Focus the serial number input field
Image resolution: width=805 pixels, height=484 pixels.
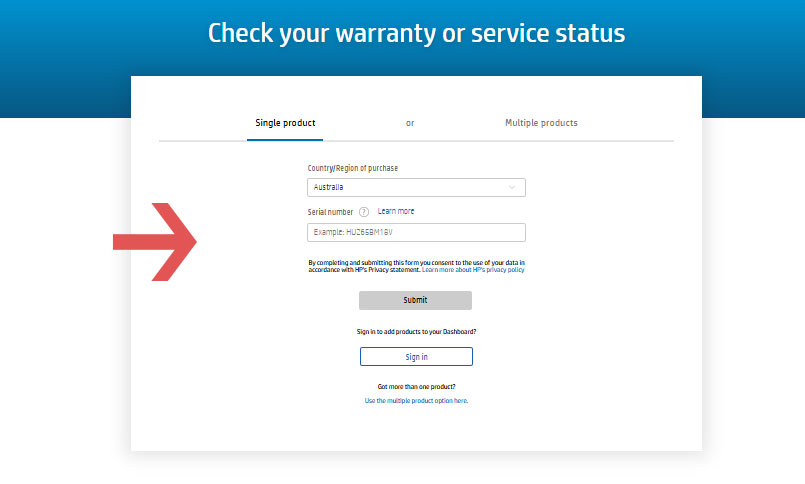click(x=416, y=233)
